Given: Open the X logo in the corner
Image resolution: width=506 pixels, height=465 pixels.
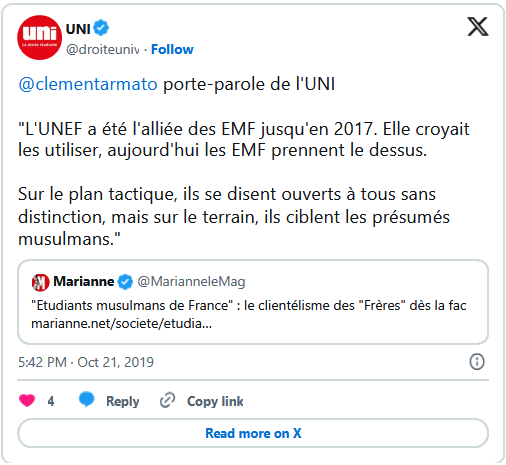Looking at the screenshot, I should (x=478, y=27).
